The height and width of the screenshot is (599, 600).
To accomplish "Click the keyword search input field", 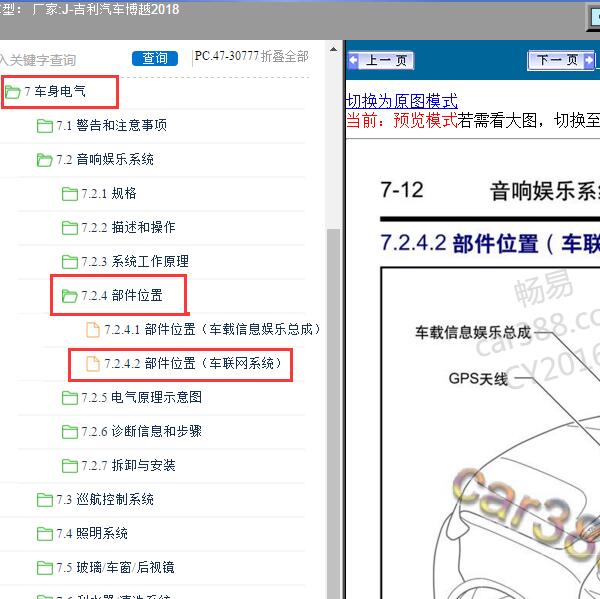I will pyautogui.click(x=38, y=60).
